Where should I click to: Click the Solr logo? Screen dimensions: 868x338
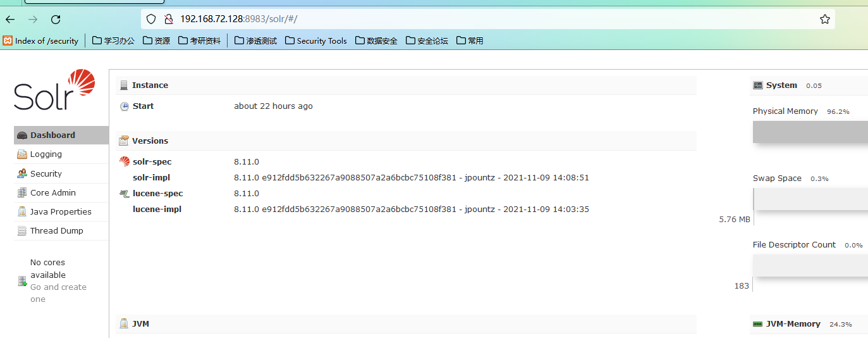click(54, 90)
